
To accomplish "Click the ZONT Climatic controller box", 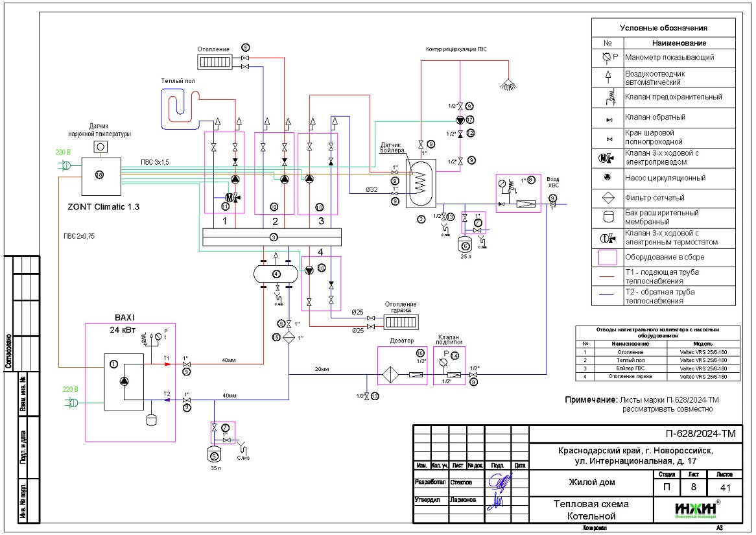I will click(x=99, y=175).
